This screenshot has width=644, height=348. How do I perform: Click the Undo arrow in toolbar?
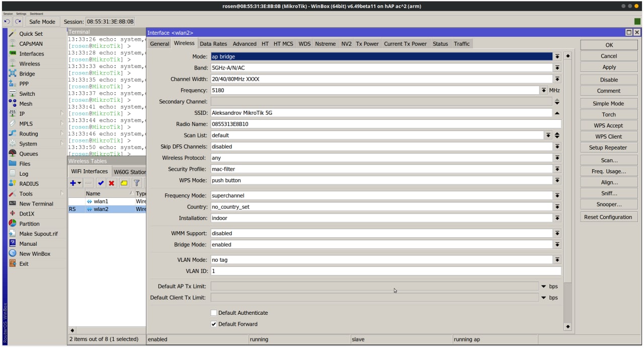(7, 22)
